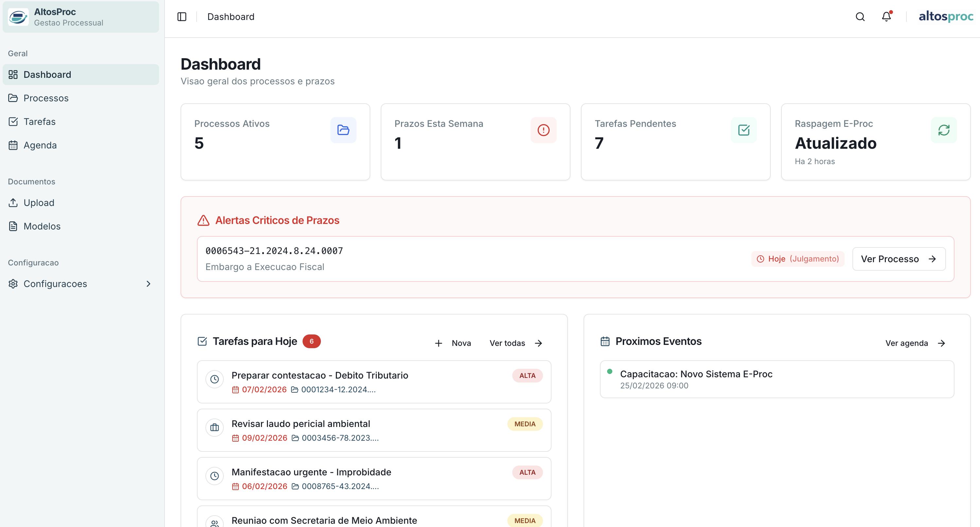
Task: Toggle the sidebar collapse icon
Action: click(182, 17)
